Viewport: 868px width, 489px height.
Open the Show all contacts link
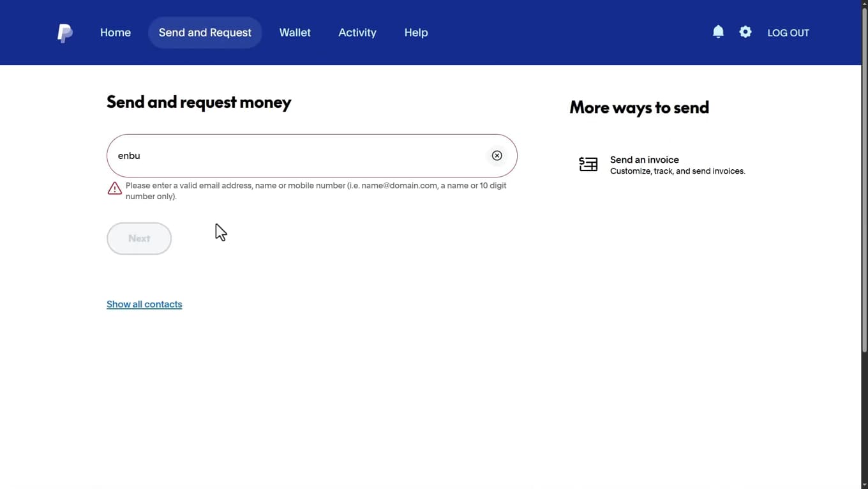144,305
